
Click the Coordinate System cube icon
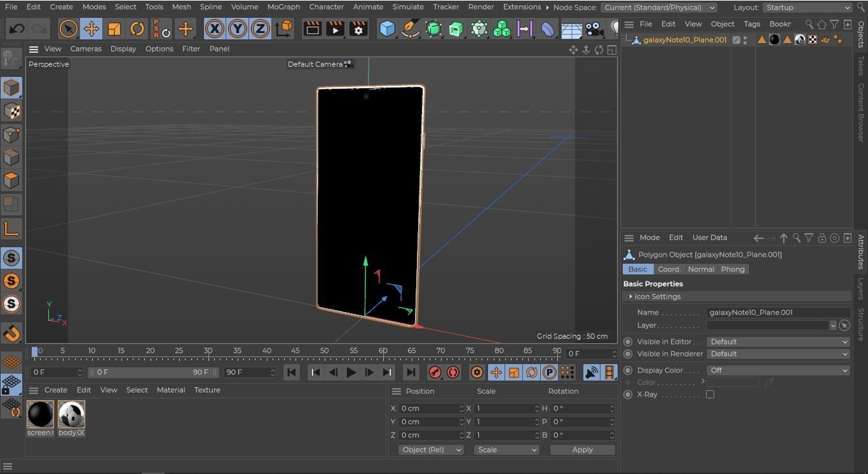[285, 29]
